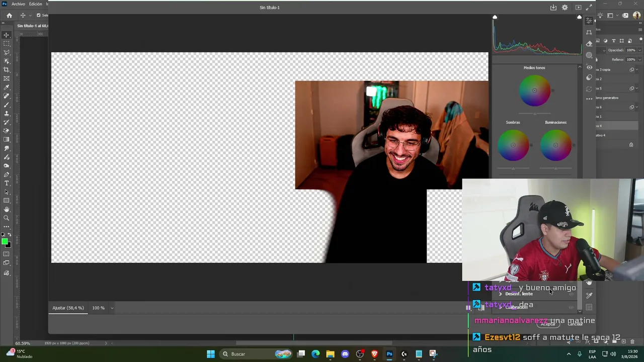Click the Sombras color wheel
The width and height of the screenshot is (644, 362).
pos(513,145)
